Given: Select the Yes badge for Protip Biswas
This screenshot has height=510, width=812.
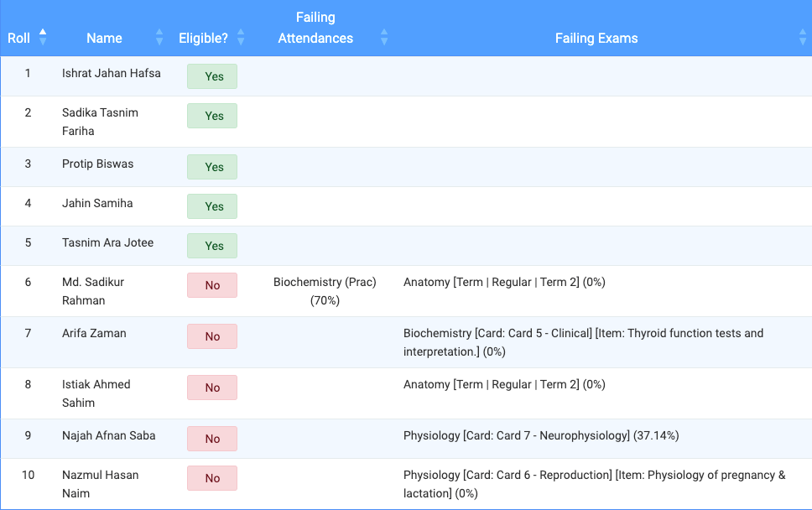Looking at the screenshot, I should pos(212,167).
